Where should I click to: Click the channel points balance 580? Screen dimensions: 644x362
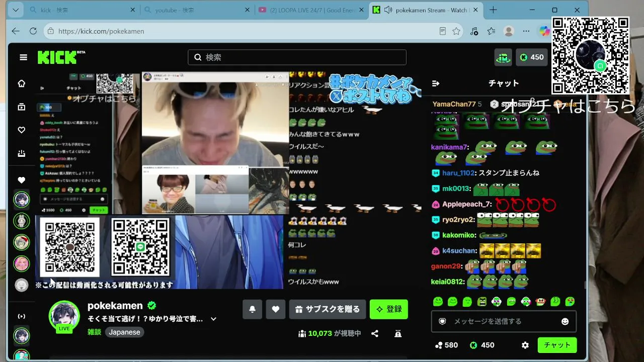(446, 345)
